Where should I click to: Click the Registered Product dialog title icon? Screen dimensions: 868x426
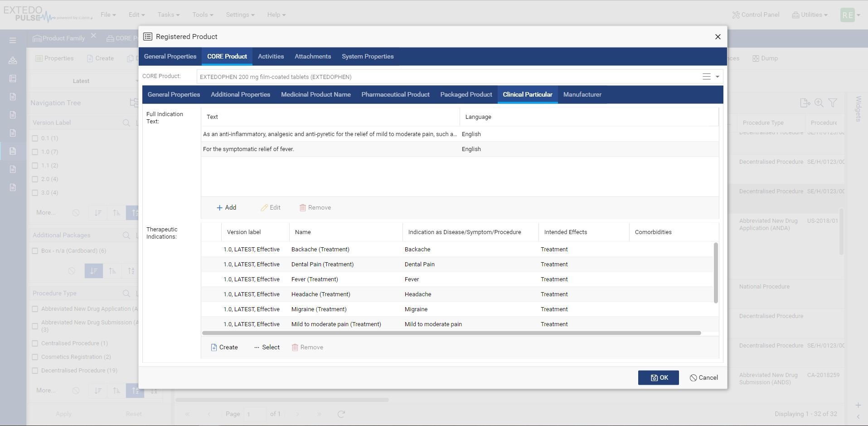[148, 36]
